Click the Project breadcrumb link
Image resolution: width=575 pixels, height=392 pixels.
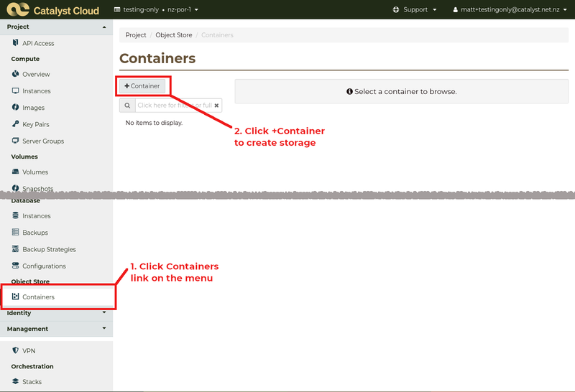[136, 34]
